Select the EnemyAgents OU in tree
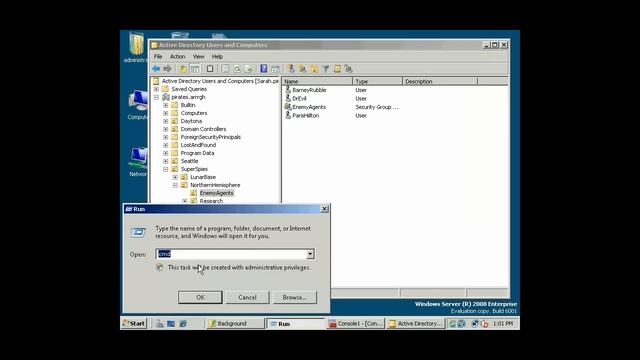 click(216, 193)
